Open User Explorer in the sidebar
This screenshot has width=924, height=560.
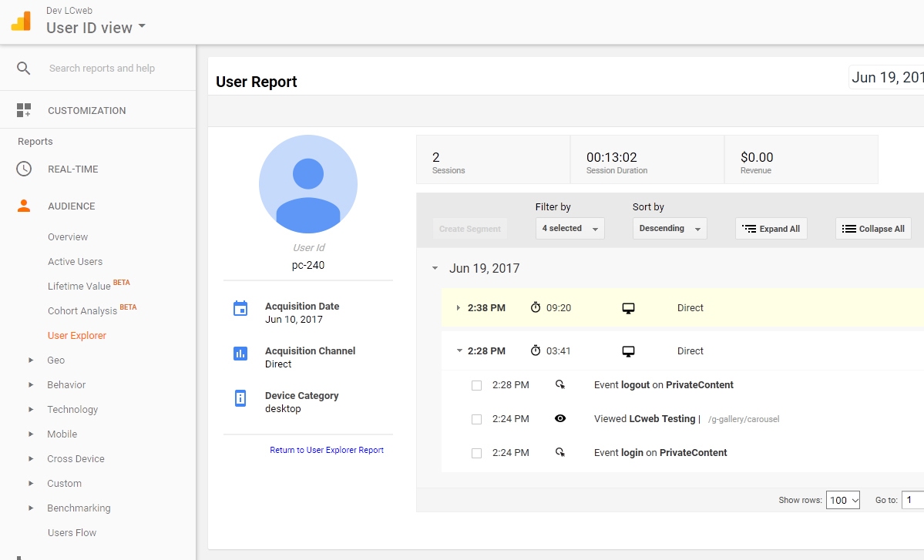[x=77, y=335]
